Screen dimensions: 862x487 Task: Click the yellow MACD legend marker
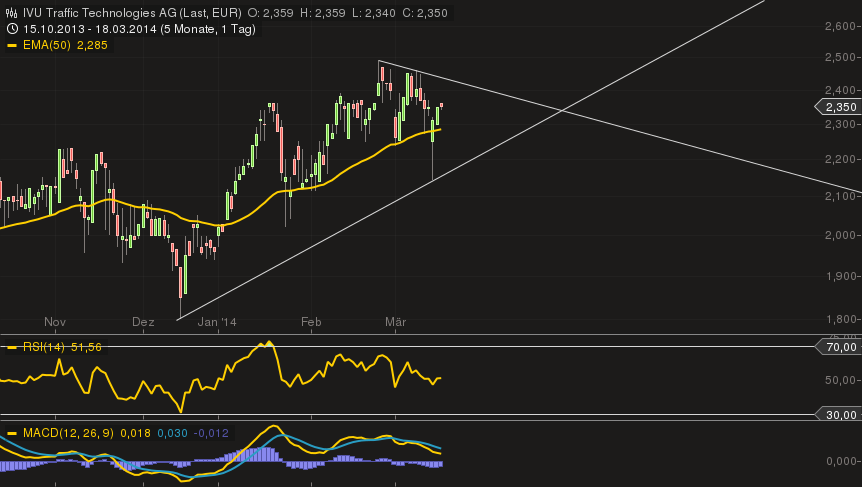click(12, 433)
